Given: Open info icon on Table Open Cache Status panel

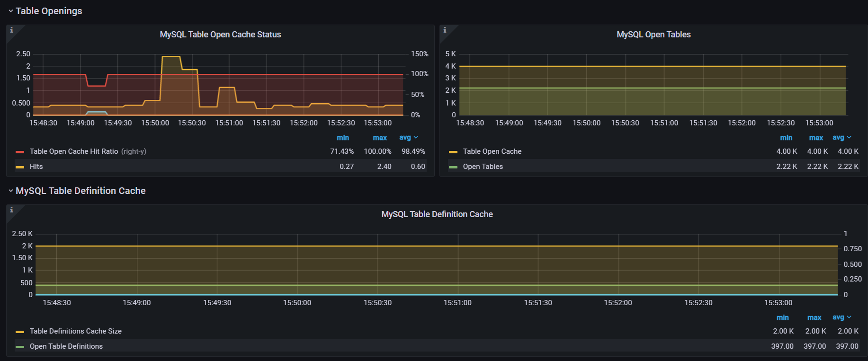Looking at the screenshot, I should [x=12, y=30].
